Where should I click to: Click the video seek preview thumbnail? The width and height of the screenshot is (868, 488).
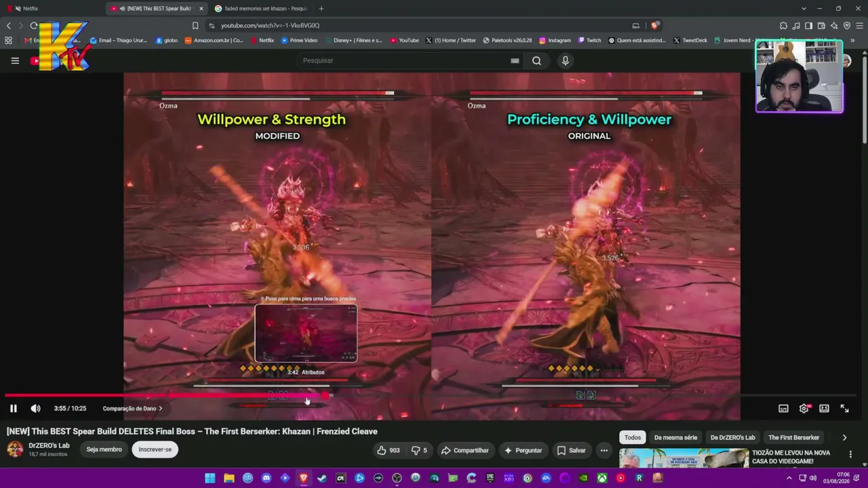(x=306, y=333)
